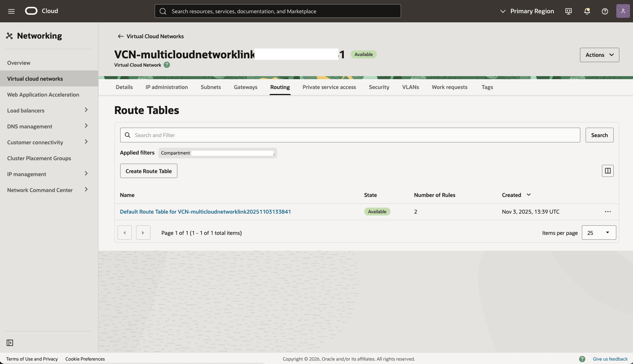The height and width of the screenshot is (364, 633).
Task: Open the hamburger navigation menu
Action: coord(11,11)
